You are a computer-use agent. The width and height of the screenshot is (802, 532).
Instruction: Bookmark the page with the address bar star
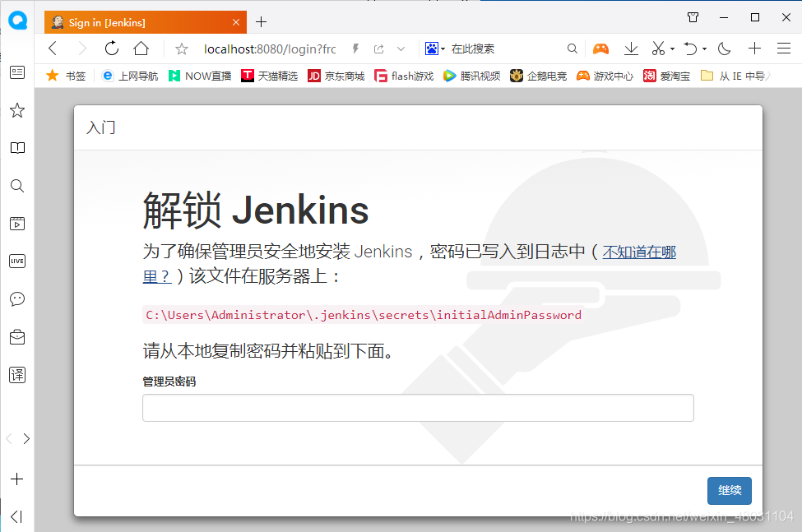(x=182, y=49)
